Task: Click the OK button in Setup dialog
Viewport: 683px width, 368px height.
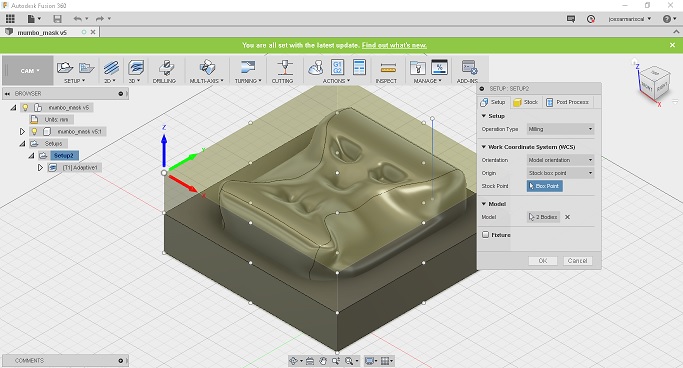Action: [543, 260]
